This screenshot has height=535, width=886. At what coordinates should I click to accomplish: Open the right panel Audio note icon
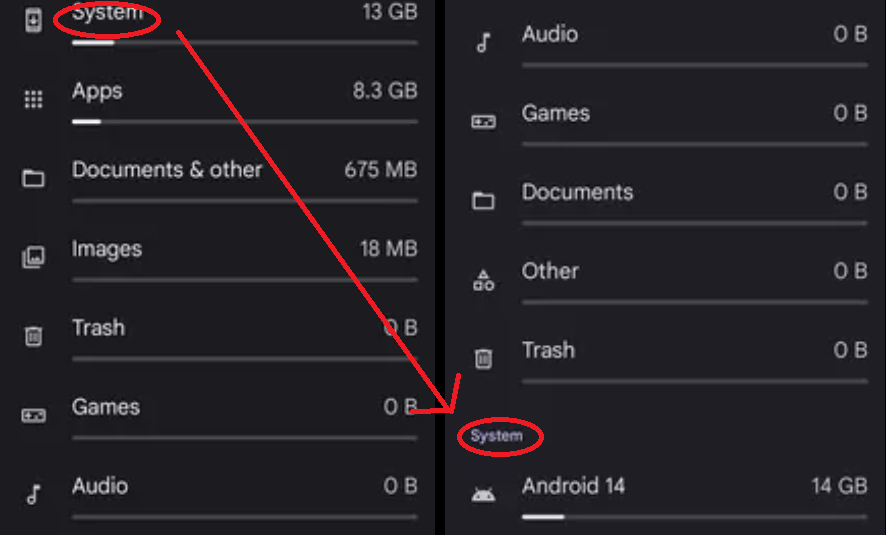[x=483, y=42]
